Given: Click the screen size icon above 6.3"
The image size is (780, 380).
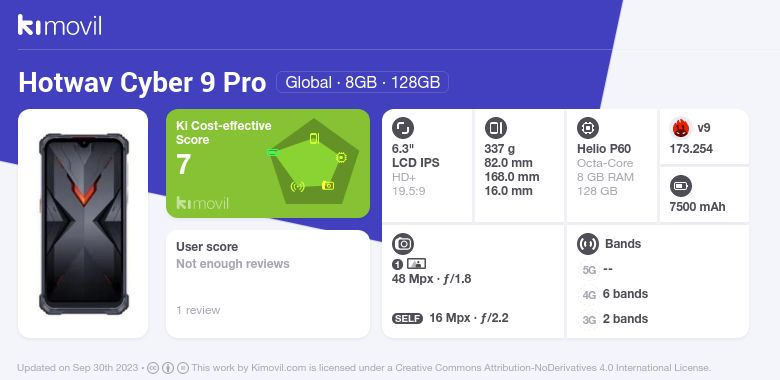Looking at the screenshot, I should 403,128.
